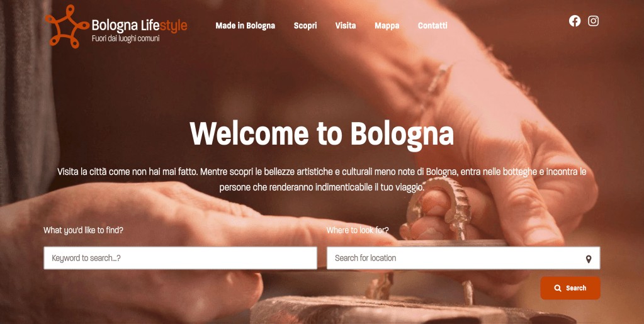
Task: Click the Welcome to Bologna heading
Action: (x=322, y=133)
